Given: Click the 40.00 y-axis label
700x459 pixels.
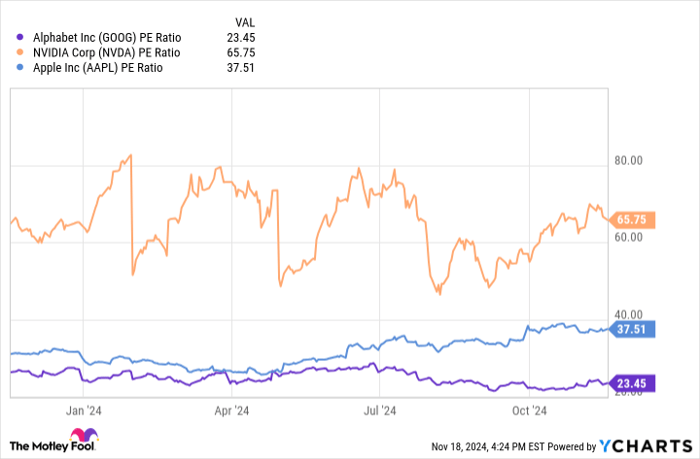Looking at the screenshot, I should coord(630,319).
